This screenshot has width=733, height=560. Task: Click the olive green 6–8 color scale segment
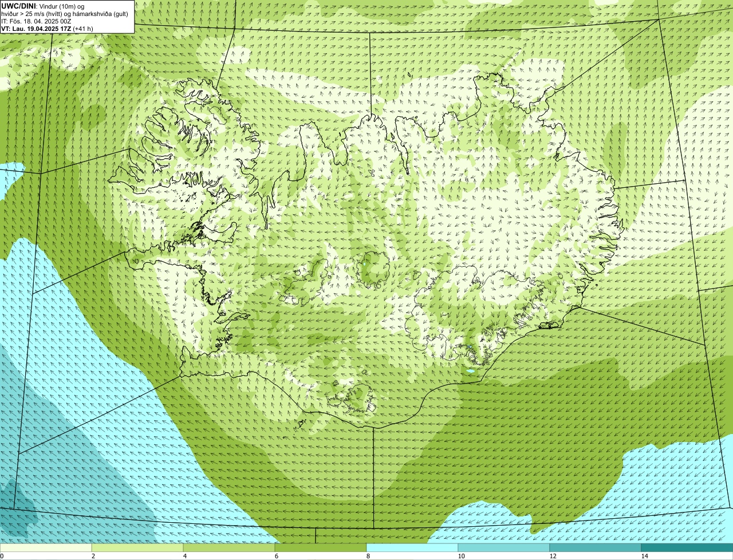pyautogui.click(x=321, y=547)
